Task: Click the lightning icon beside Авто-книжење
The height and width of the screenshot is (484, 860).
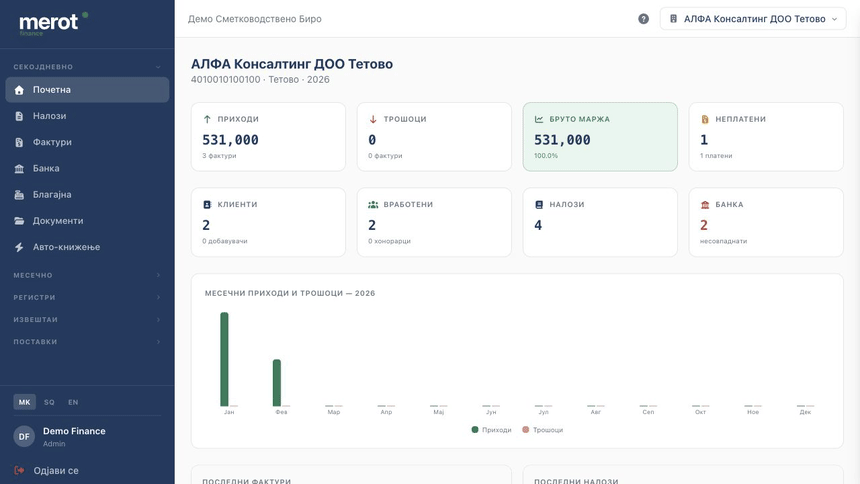Action: 19,247
